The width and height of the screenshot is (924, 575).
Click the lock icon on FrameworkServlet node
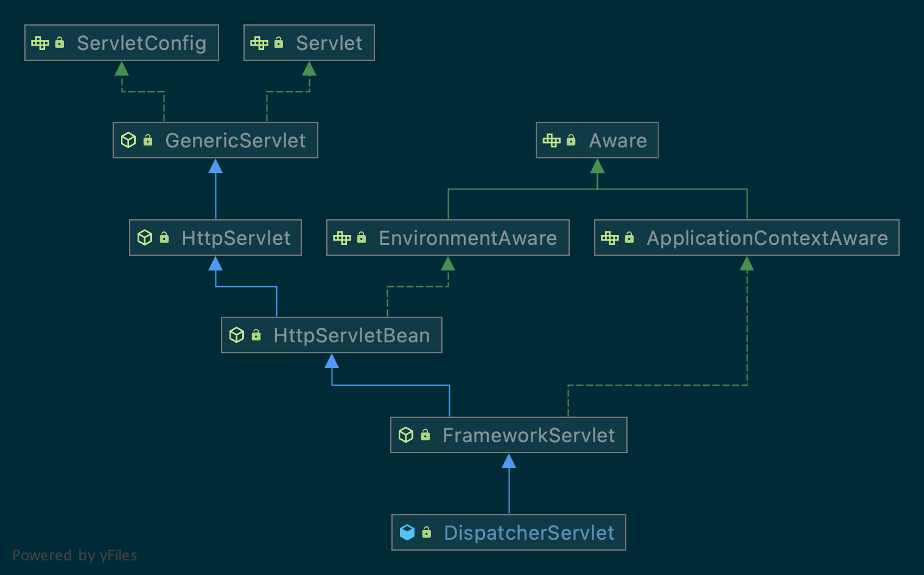[x=425, y=434]
